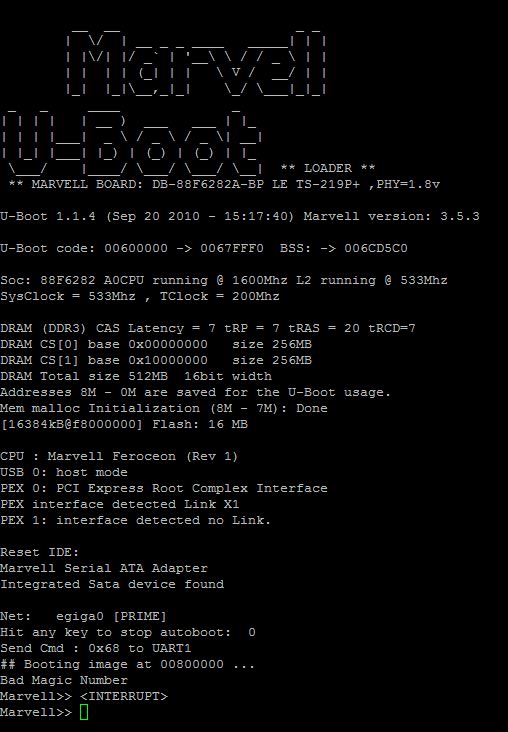Click the Bad Magic Number error line

click(64, 680)
